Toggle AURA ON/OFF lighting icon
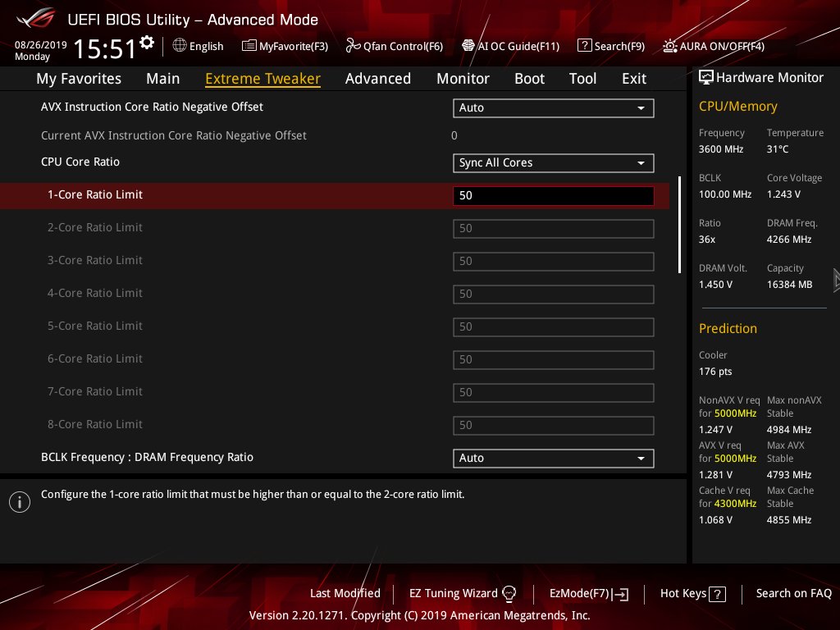This screenshot has height=630, width=840. click(x=669, y=46)
